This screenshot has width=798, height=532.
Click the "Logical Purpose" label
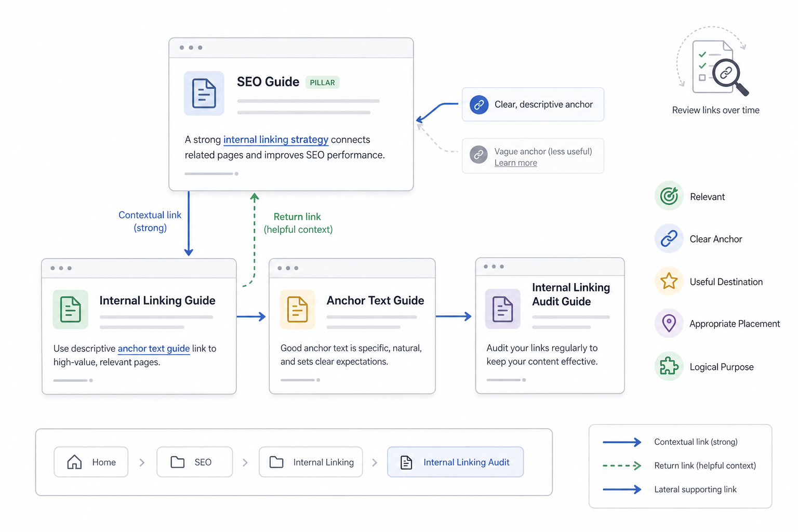722,367
